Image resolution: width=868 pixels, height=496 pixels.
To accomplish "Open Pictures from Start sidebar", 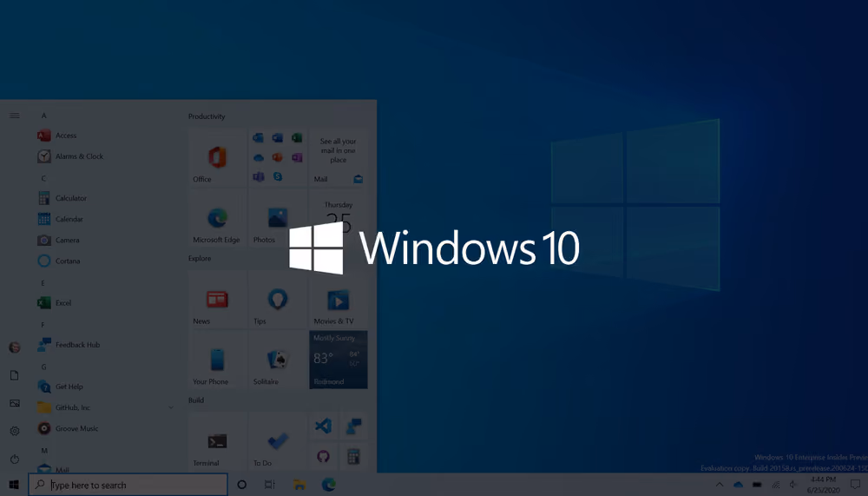I will (15, 403).
